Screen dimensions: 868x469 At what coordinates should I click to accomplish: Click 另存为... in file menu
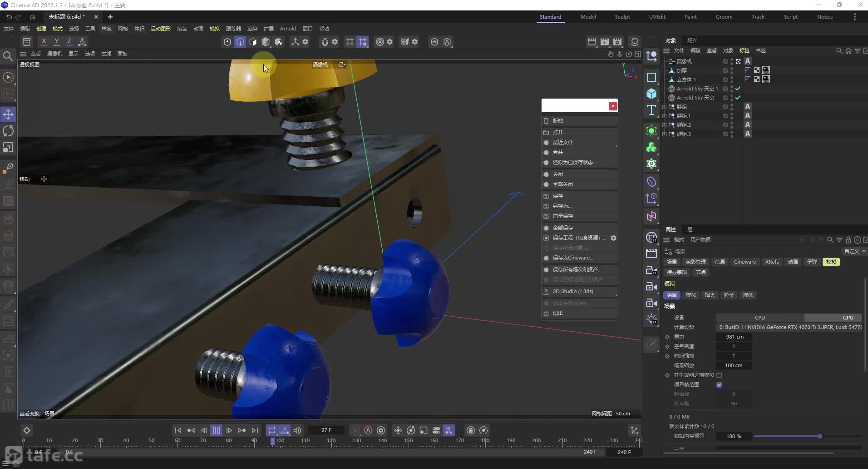click(580, 206)
